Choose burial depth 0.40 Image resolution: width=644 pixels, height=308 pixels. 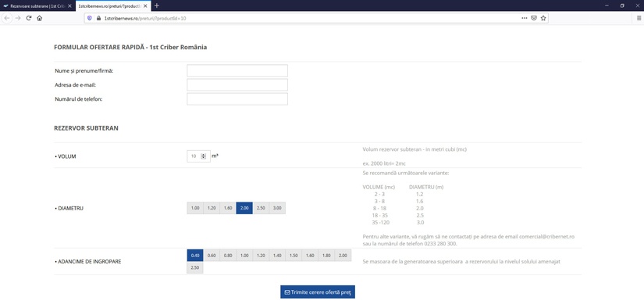[x=195, y=256]
